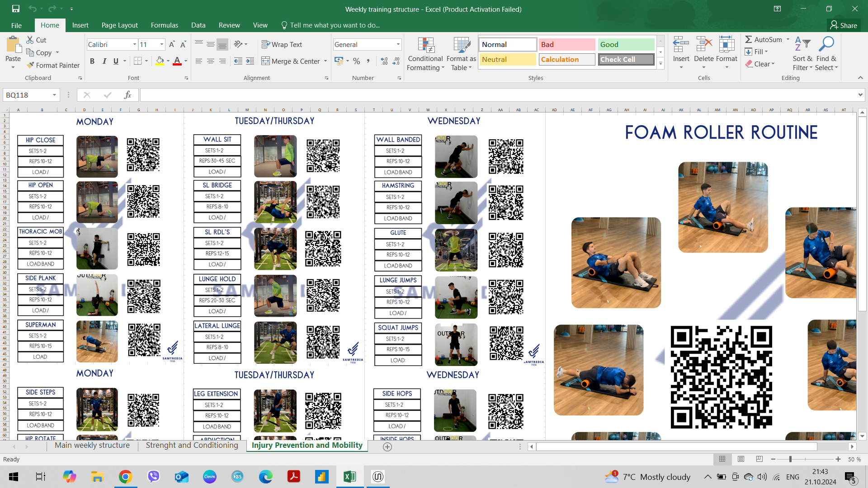The width and height of the screenshot is (868, 488).
Task: Open Excel from the Windows taskbar
Action: 349,477
